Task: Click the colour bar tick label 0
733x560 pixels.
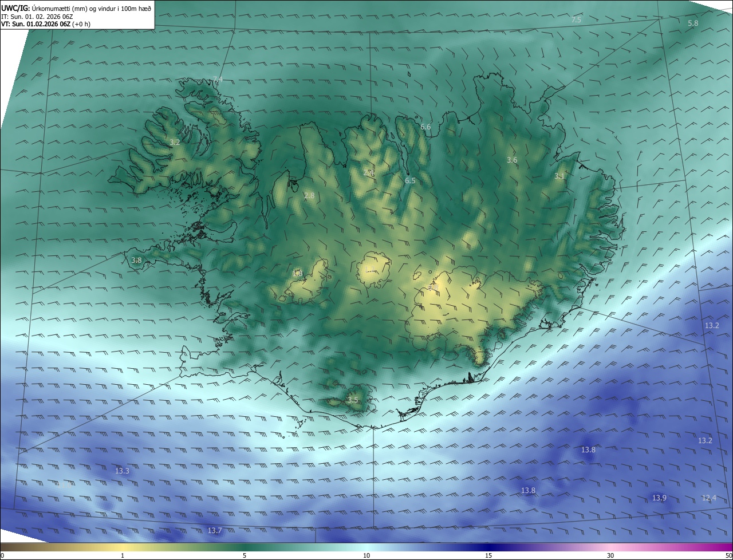Action: click(x=2, y=555)
